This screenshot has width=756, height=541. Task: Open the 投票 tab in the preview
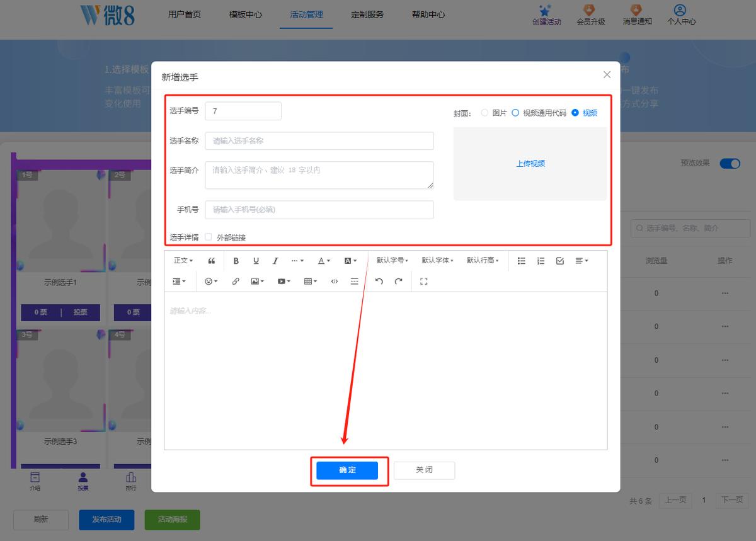click(x=83, y=481)
